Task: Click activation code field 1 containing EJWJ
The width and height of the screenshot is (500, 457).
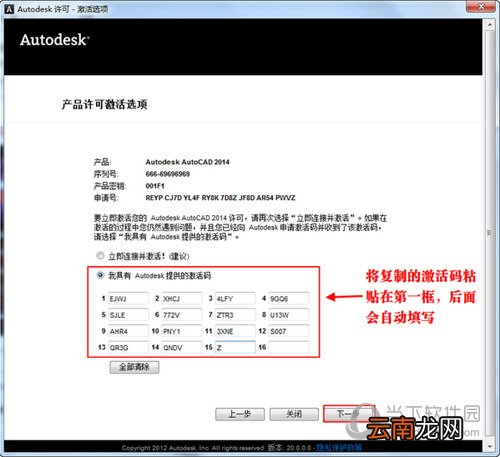Action: coord(128,298)
